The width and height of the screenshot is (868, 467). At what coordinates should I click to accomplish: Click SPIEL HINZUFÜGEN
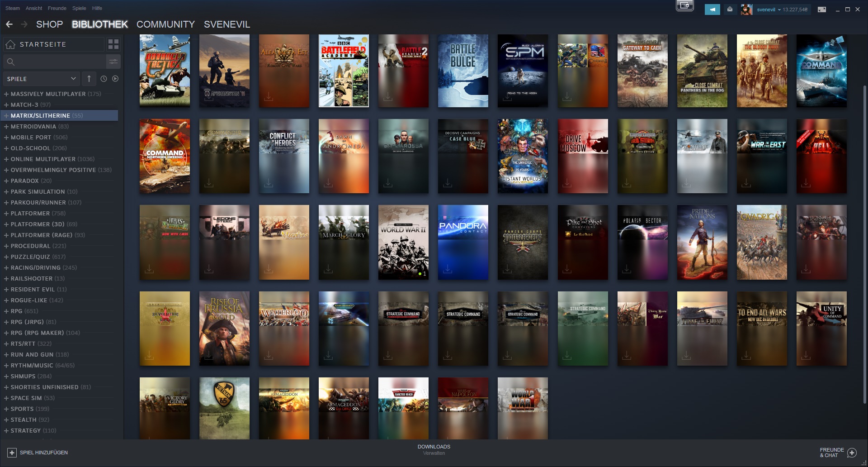pos(38,453)
